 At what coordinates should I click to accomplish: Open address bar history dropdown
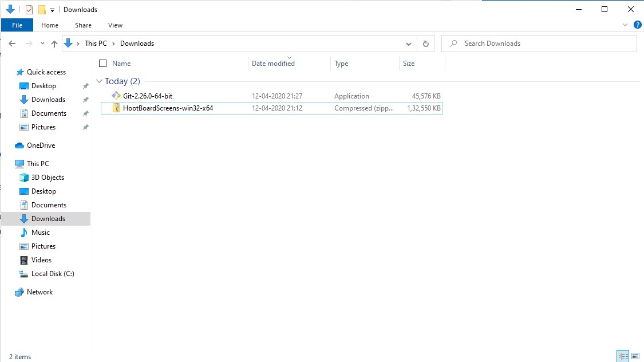coord(409,44)
